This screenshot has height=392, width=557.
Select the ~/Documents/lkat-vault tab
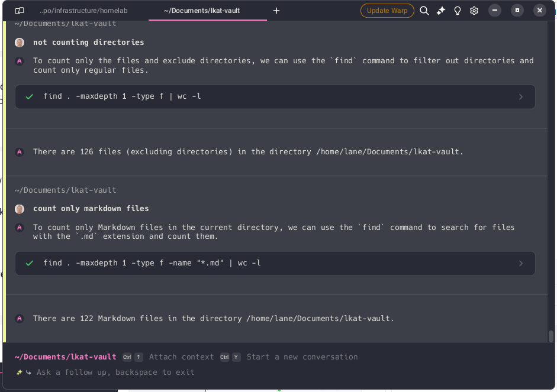coord(202,11)
